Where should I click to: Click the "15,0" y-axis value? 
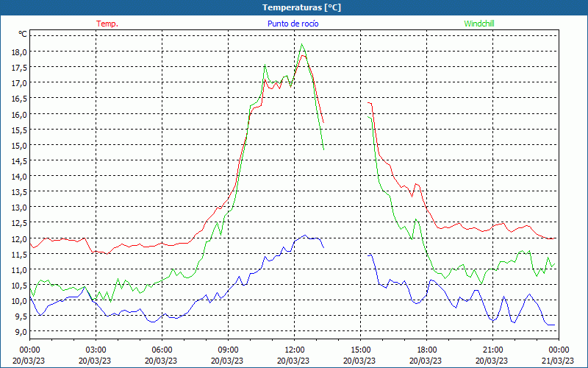pos(19,145)
